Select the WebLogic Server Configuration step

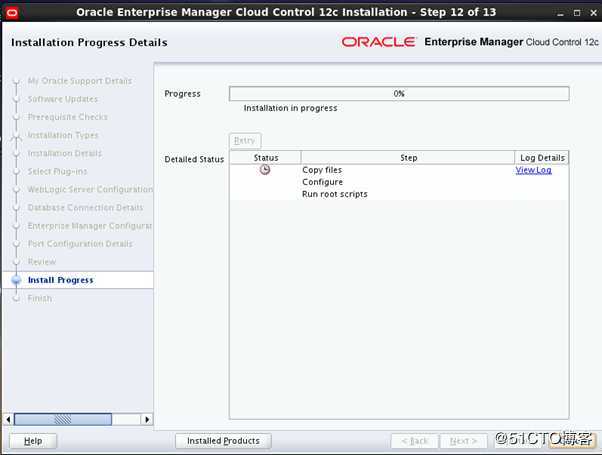coord(90,189)
